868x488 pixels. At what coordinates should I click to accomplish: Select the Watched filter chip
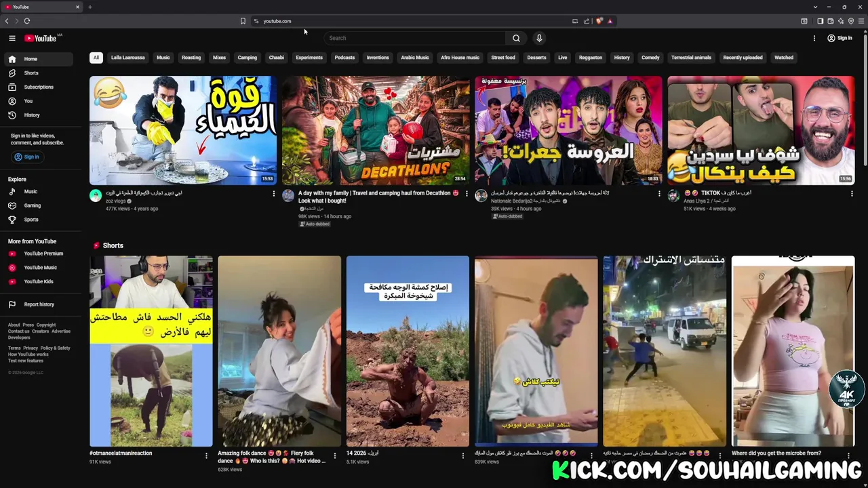click(783, 58)
